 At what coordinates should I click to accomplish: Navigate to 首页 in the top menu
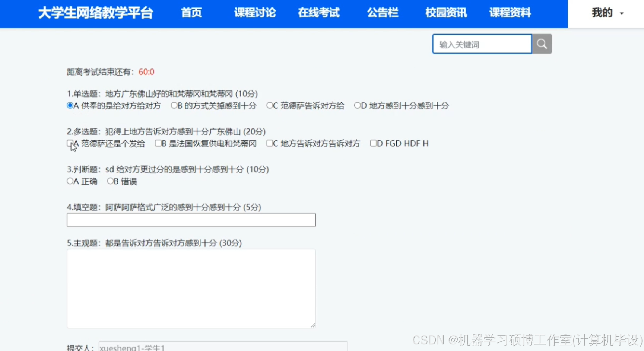191,13
